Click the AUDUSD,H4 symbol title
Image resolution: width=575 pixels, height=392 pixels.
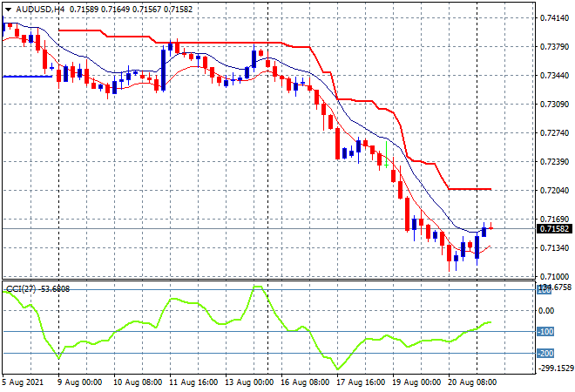coord(40,10)
